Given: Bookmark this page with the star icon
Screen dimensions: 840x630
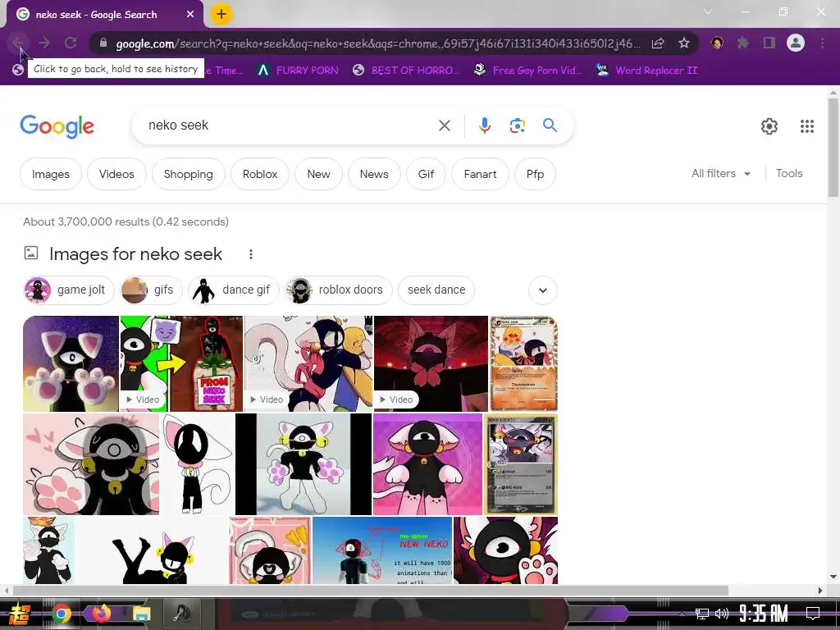Looking at the screenshot, I should 684,43.
